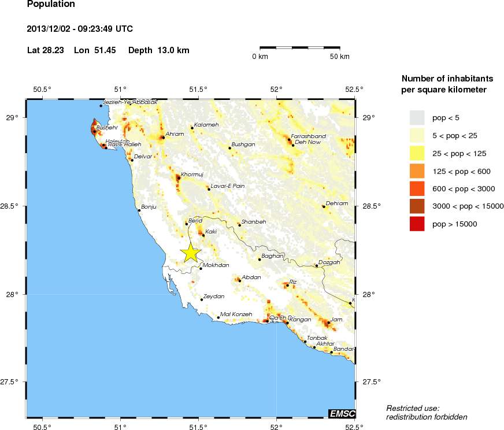
Task: Select the orange '125 < pop < 600' swatch
Action: tap(417, 171)
